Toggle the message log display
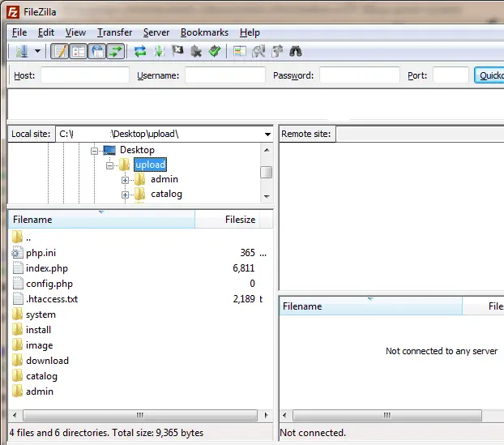504x445 pixels. 60,51
